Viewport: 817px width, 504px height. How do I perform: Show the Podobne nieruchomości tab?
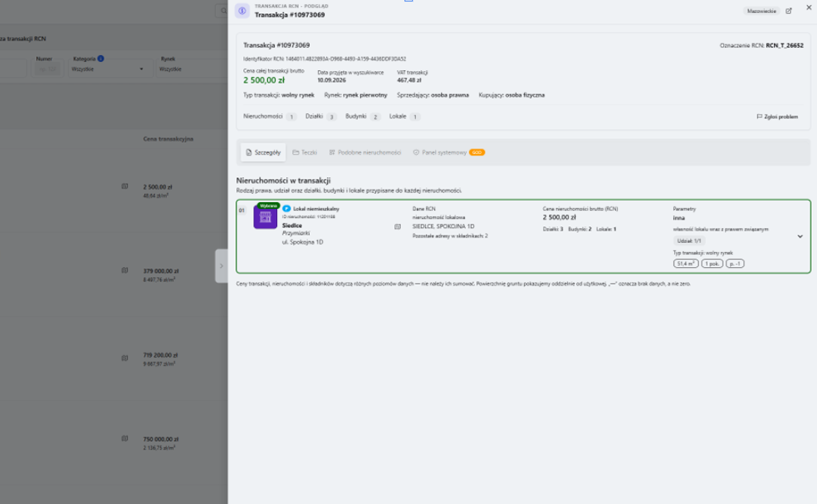[365, 152]
